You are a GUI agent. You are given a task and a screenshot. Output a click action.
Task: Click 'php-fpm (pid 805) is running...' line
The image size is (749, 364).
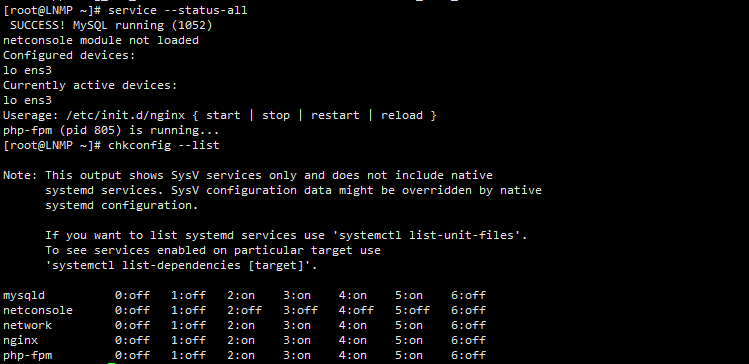click(111, 130)
